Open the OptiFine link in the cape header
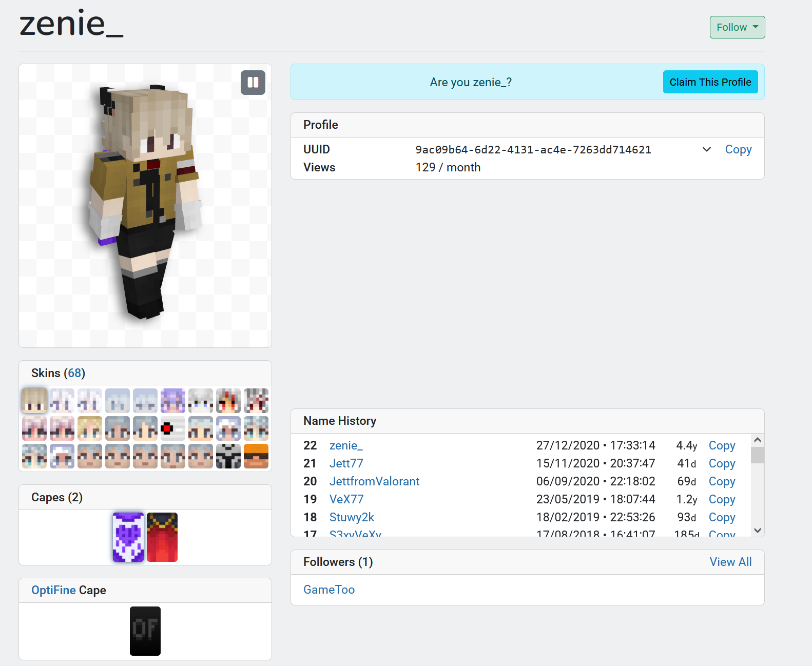This screenshot has height=666, width=812. click(x=54, y=590)
